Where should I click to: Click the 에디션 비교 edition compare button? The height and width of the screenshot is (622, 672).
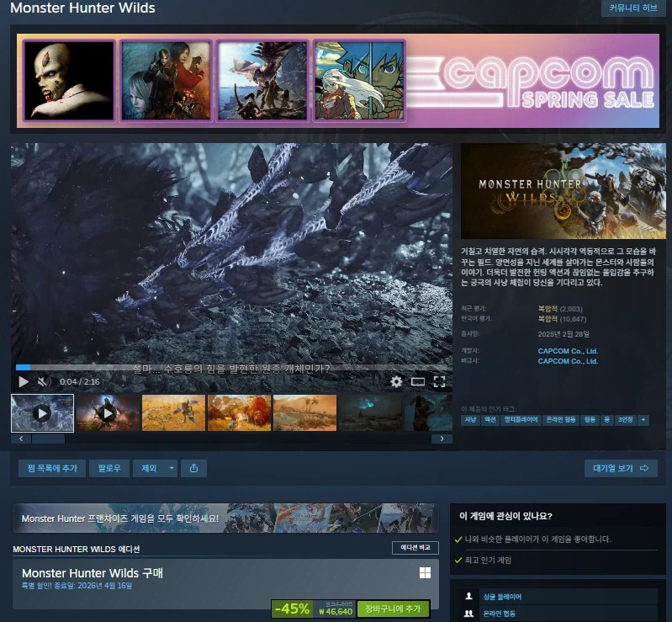click(x=415, y=548)
